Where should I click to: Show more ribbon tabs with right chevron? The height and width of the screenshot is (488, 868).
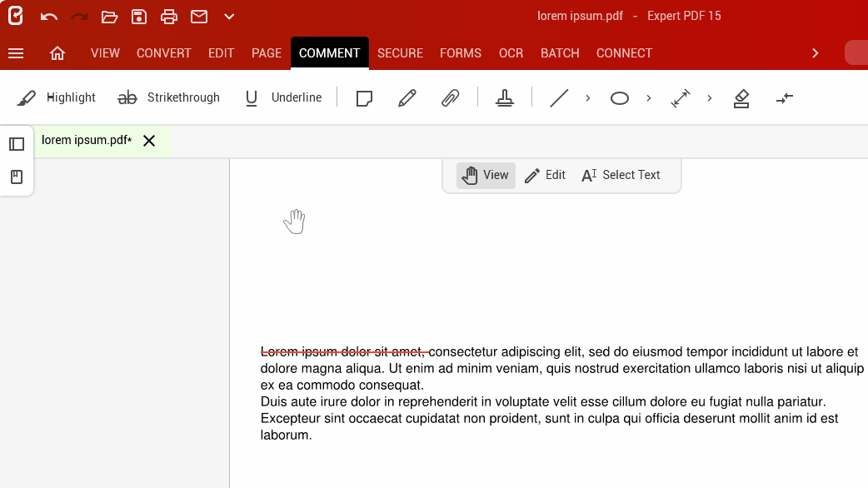tap(815, 53)
